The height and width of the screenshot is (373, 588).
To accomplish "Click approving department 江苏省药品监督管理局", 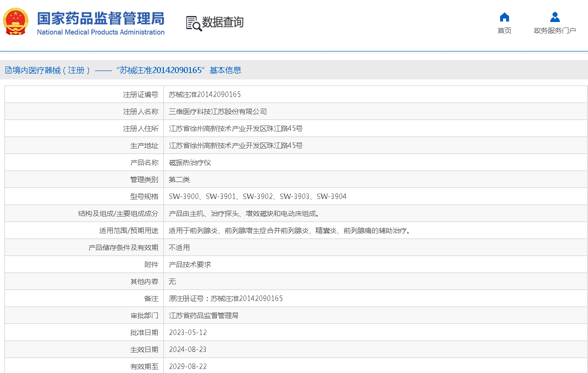I will [x=203, y=315].
